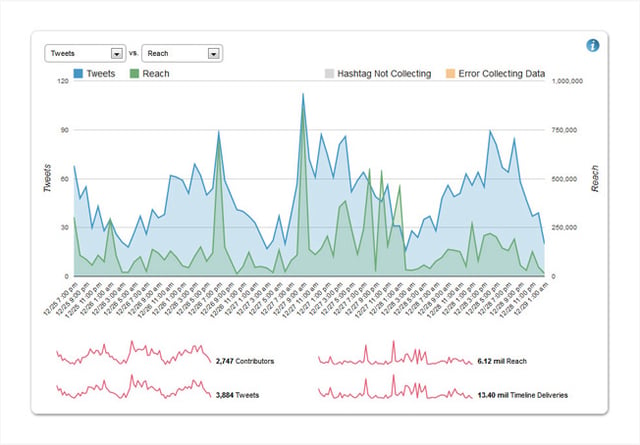Click the orange Error Collecting Data swatch
The width and height of the screenshot is (640, 445).
click(x=450, y=73)
